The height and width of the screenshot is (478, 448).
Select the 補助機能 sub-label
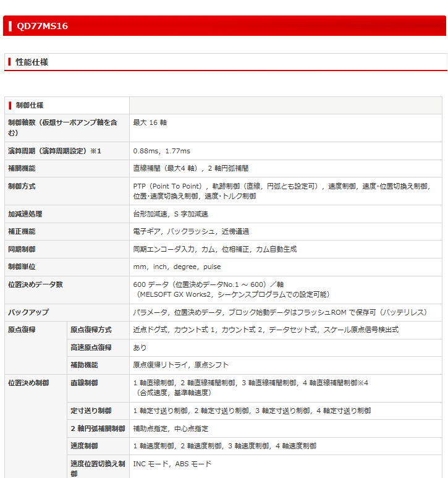click(84, 365)
